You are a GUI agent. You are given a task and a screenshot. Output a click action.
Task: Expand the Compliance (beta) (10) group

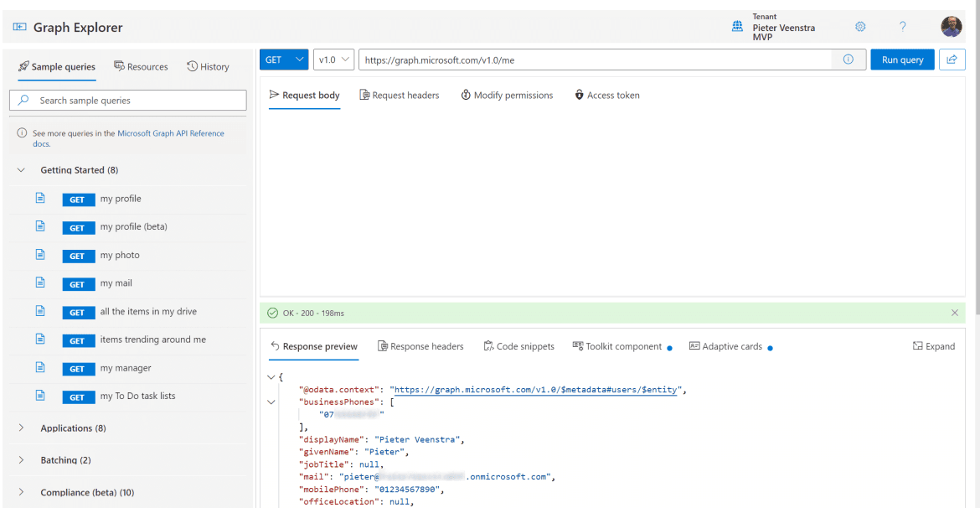pos(21,492)
